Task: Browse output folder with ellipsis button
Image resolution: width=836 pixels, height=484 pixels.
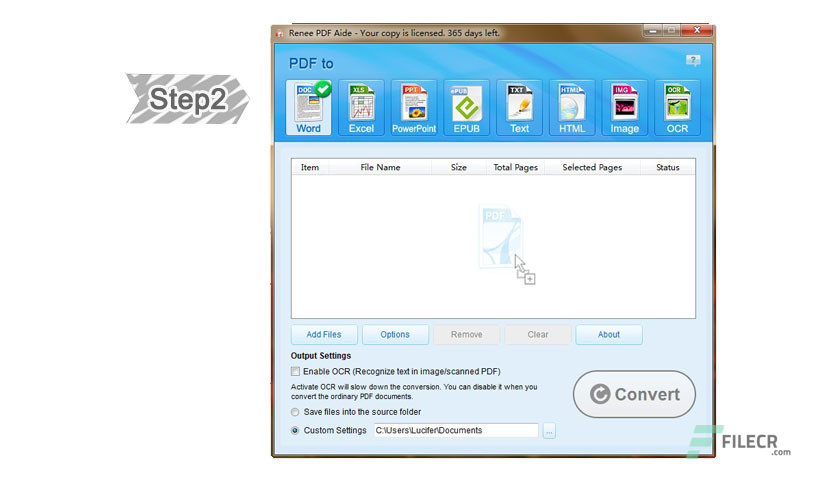Action: coord(549,431)
